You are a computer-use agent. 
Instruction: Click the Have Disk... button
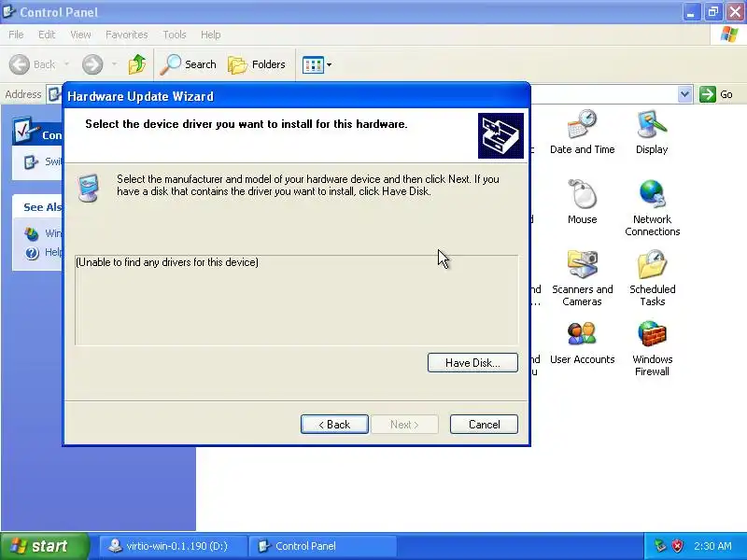pyautogui.click(x=472, y=362)
